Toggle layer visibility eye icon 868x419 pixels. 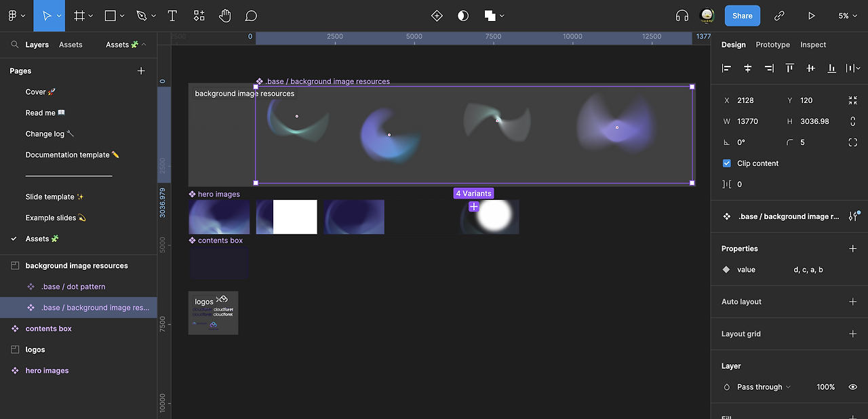pyautogui.click(x=853, y=387)
